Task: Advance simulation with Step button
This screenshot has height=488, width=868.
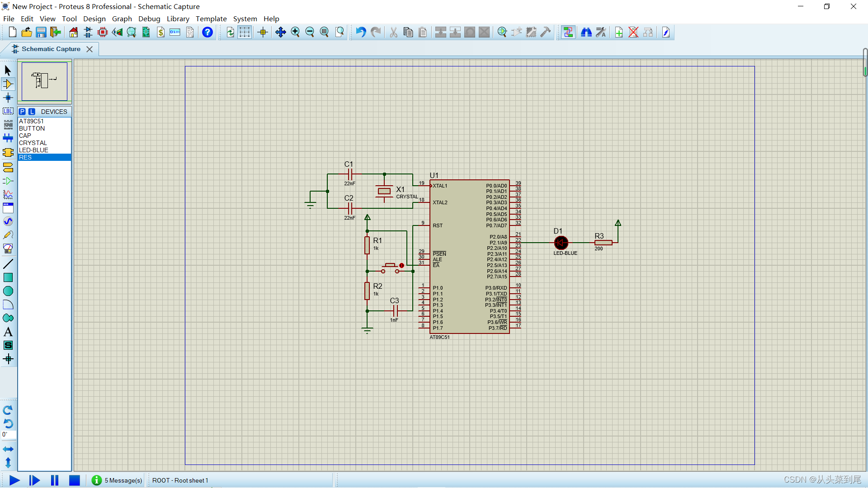Action: pyautogui.click(x=34, y=480)
